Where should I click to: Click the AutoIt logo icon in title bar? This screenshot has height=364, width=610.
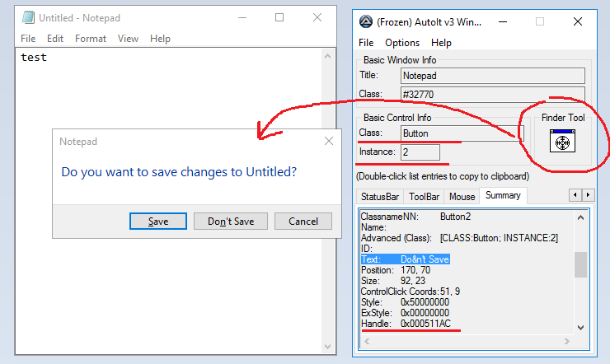[366, 21]
